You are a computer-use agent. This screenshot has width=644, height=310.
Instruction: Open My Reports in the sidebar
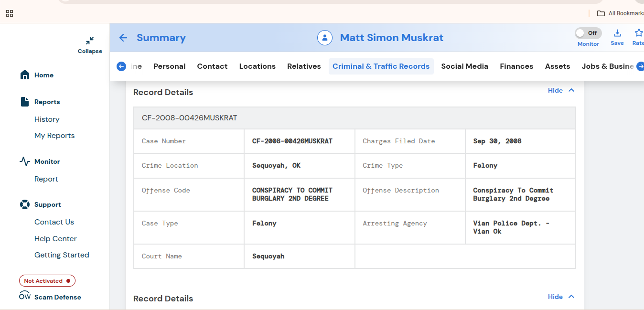coord(54,136)
